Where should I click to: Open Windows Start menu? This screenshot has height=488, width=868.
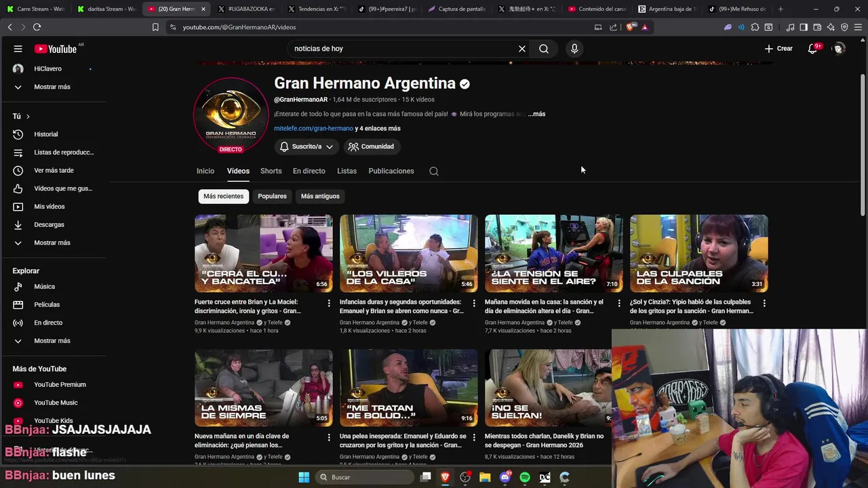pos(304,477)
